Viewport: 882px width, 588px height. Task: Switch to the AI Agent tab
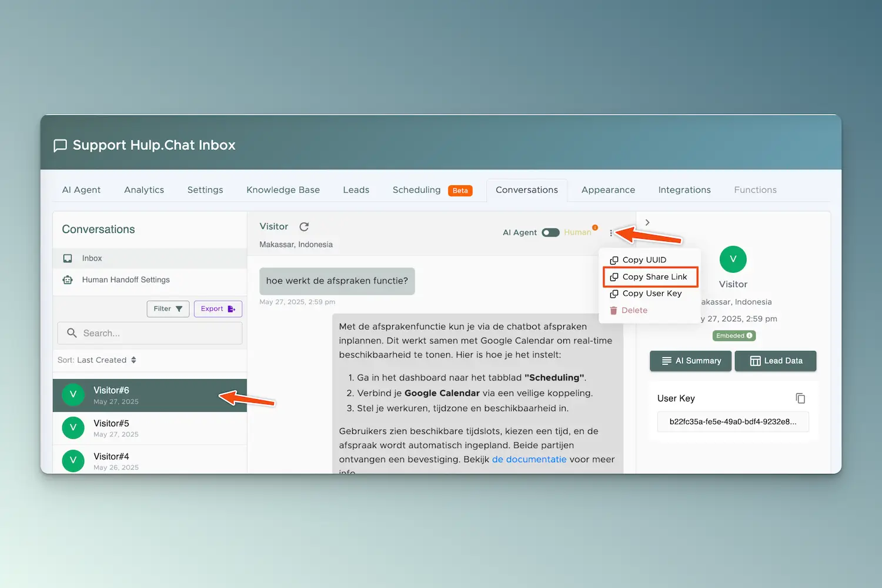81,190
